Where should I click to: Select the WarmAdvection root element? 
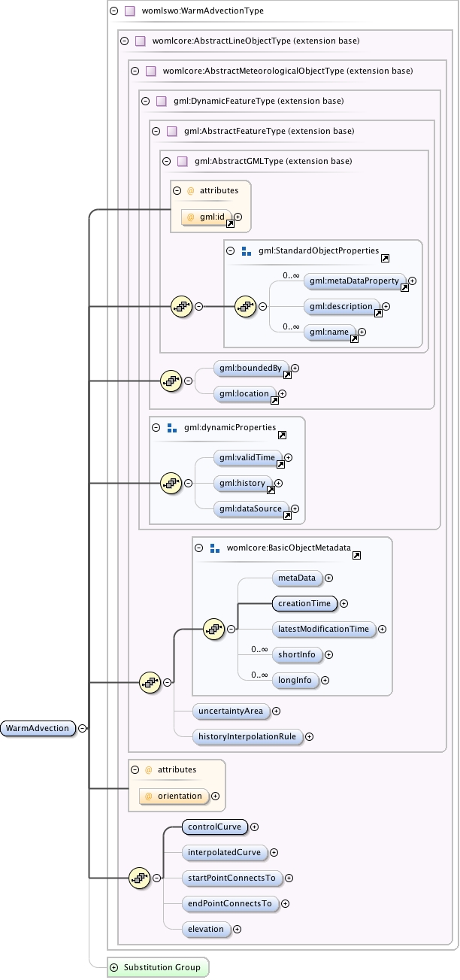click(x=38, y=728)
